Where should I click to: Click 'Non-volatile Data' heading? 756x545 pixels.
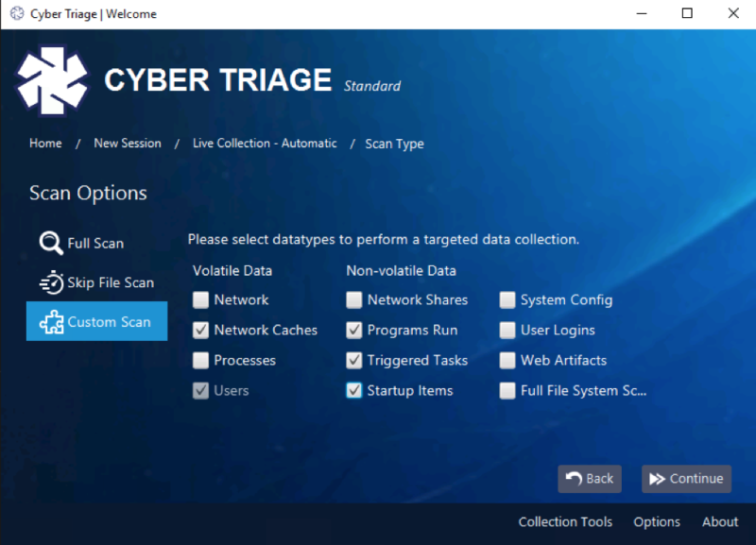tap(401, 271)
